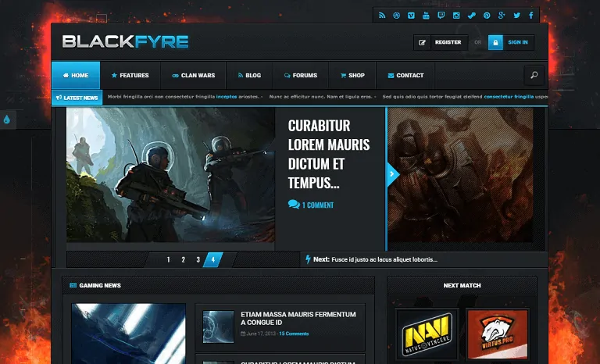This screenshot has height=364, width=600.
Task: Open 'Etiam Massa Mauris Fermentum' article
Action: 298,319
